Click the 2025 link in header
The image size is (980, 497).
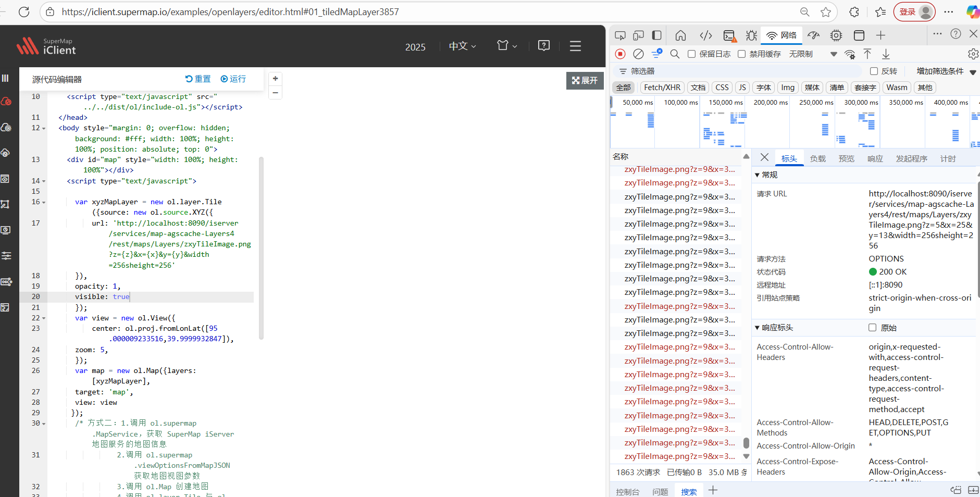415,47
